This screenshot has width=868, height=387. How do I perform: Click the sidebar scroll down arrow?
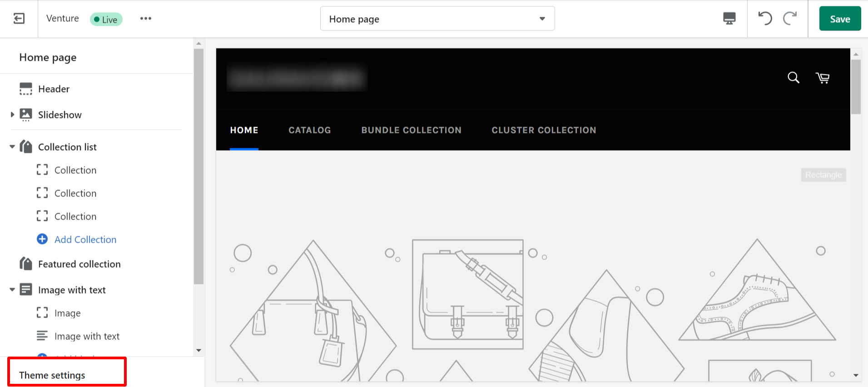click(198, 350)
